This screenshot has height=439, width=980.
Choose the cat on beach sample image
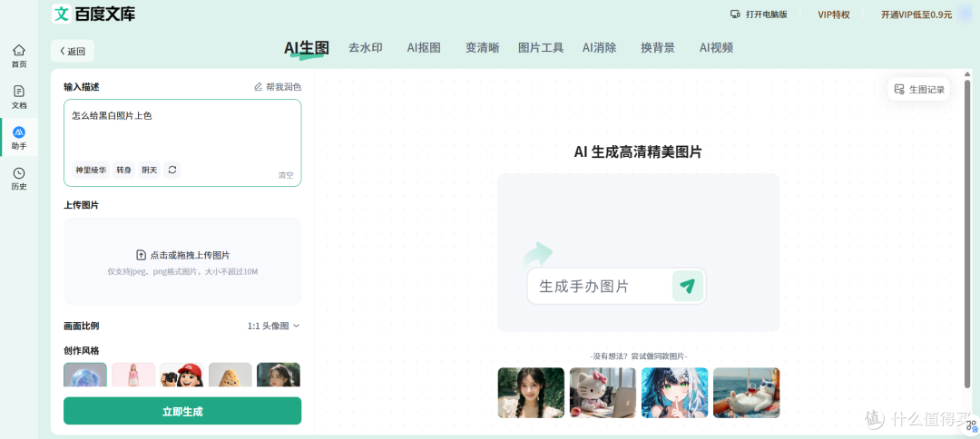point(746,393)
